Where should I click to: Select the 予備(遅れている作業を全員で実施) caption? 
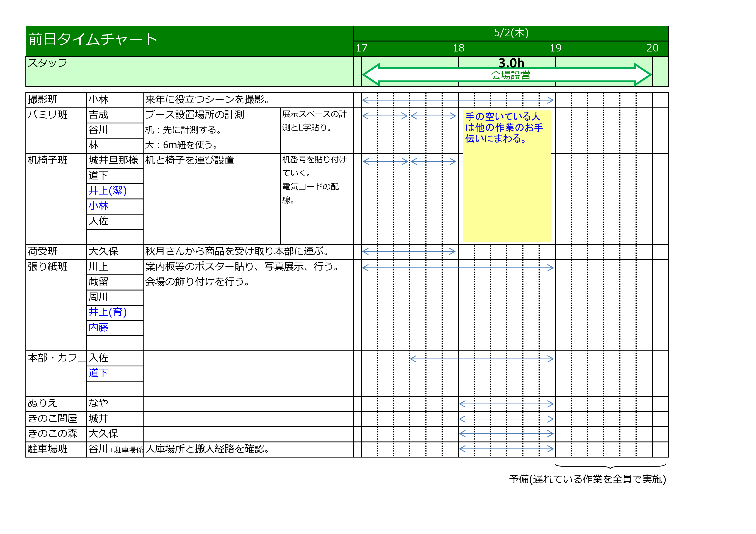[587, 479]
